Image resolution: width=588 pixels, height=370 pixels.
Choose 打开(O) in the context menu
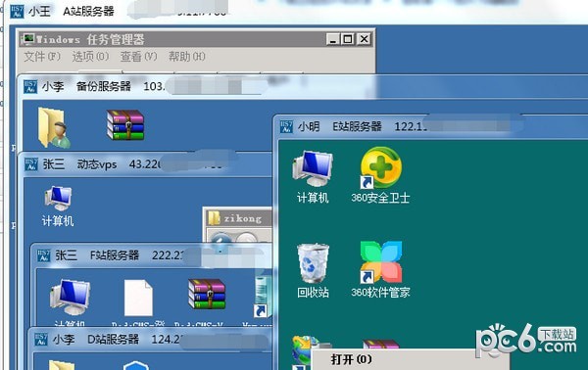click(x=352, y=359)
